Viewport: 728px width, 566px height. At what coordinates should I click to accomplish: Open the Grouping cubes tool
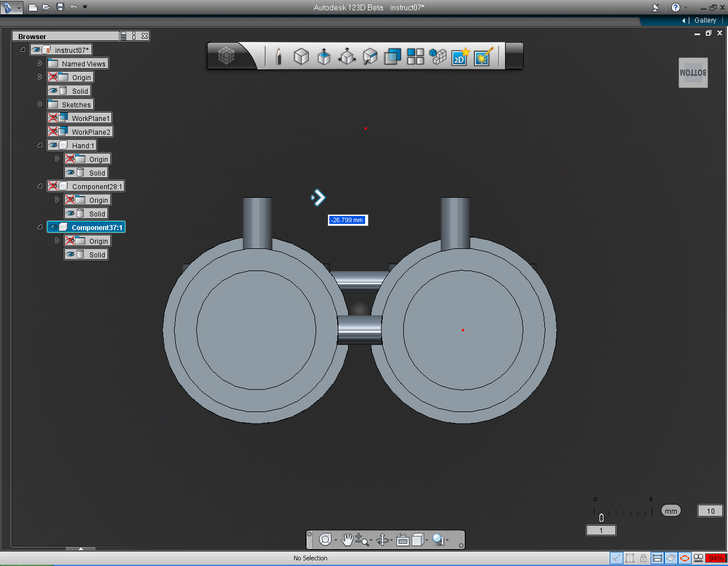(x=438, y=56)
